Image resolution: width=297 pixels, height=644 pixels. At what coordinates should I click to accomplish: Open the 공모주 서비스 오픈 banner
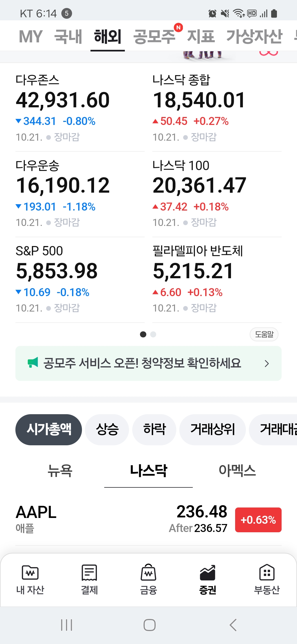coord(148,363)
